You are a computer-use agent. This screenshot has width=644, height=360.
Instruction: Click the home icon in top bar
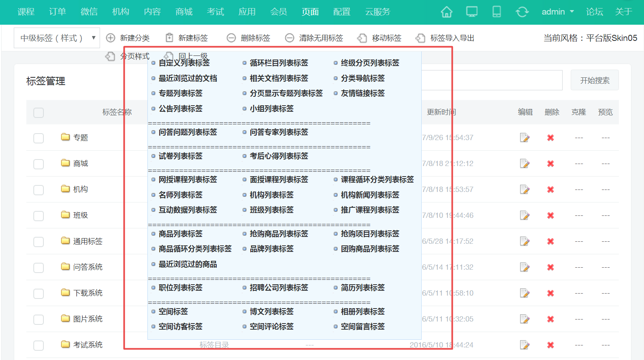446,12
